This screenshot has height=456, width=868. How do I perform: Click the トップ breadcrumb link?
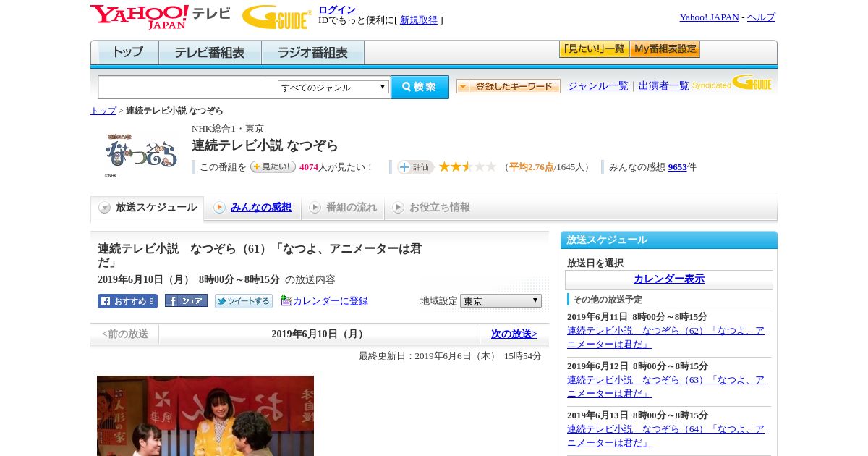(103, 111)
